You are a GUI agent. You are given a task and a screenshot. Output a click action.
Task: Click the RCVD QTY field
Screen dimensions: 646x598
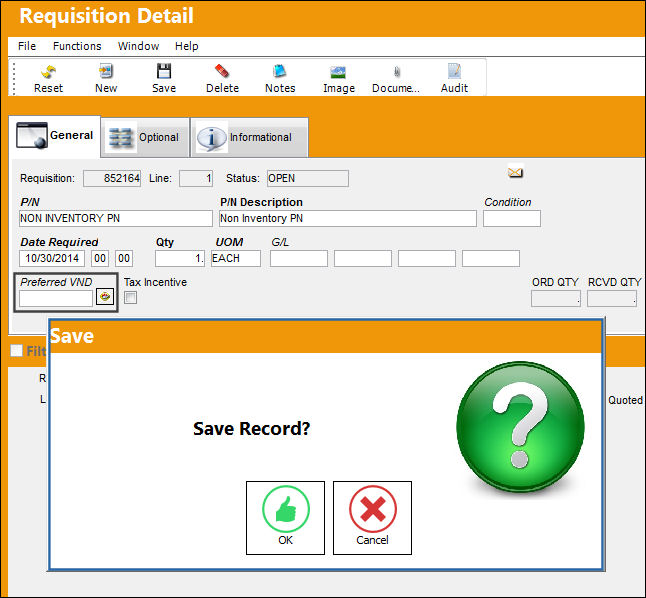coord(612,298)
